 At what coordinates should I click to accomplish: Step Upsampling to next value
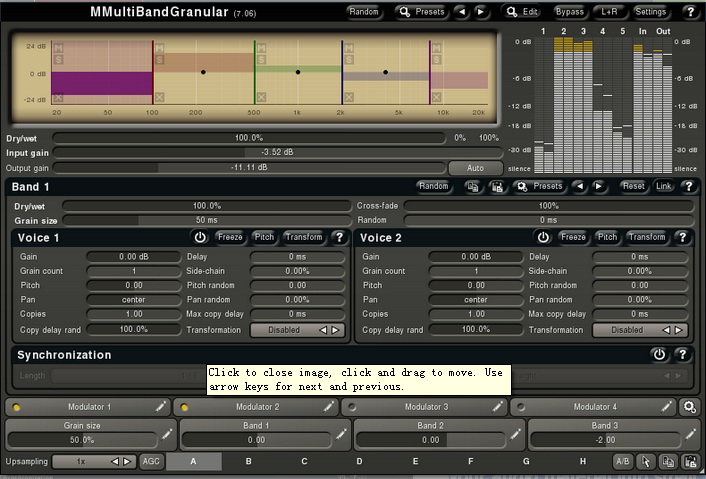click(x=127, y=461)
